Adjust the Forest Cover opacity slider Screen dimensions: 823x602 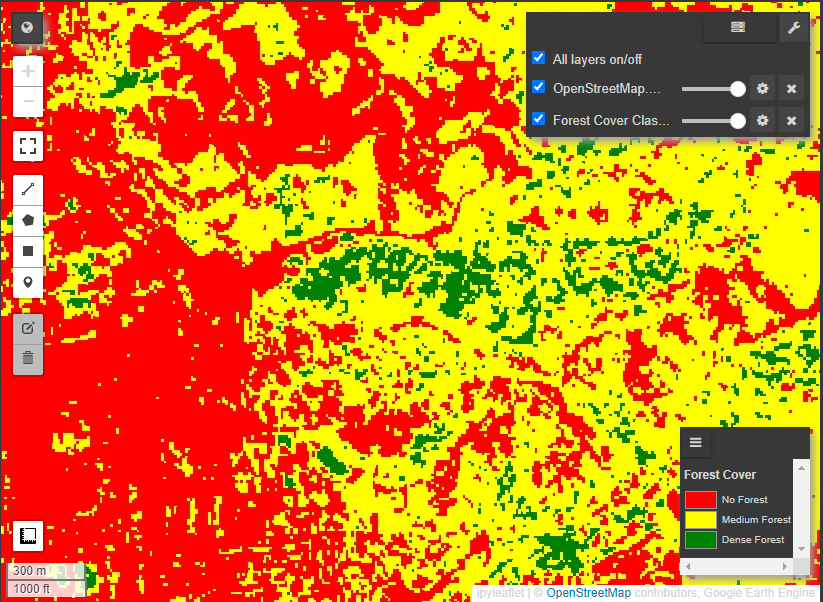coord(714,121)
